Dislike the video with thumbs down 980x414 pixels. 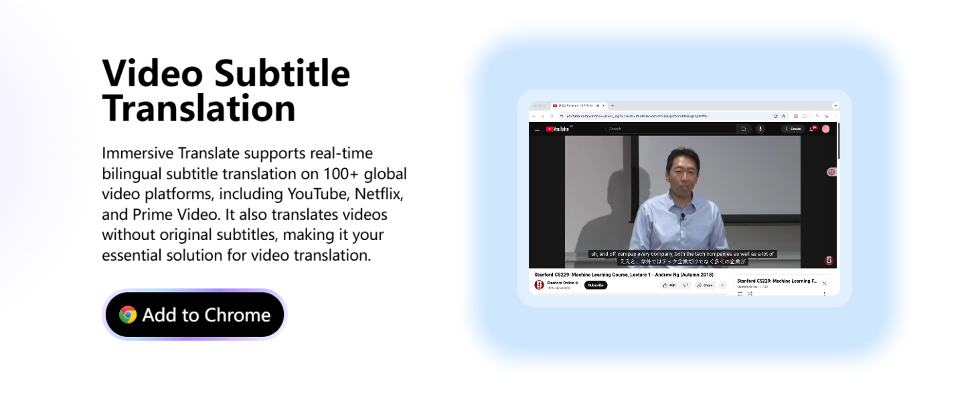685,285
